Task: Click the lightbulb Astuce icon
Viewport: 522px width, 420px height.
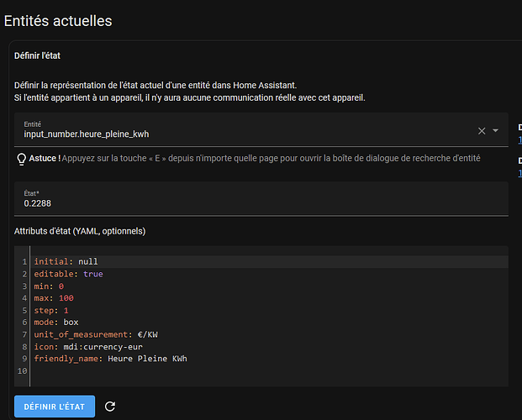Action: click(21, 160)
